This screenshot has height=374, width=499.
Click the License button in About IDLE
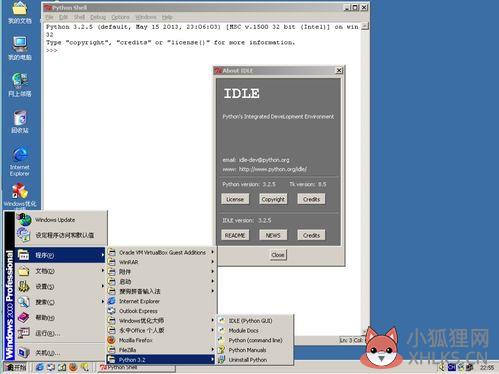(235, 199)
